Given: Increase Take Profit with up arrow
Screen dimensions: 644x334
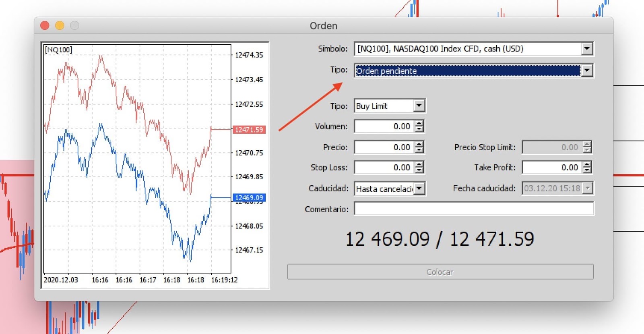Looking at the screenshot, I should coord(587,164).
